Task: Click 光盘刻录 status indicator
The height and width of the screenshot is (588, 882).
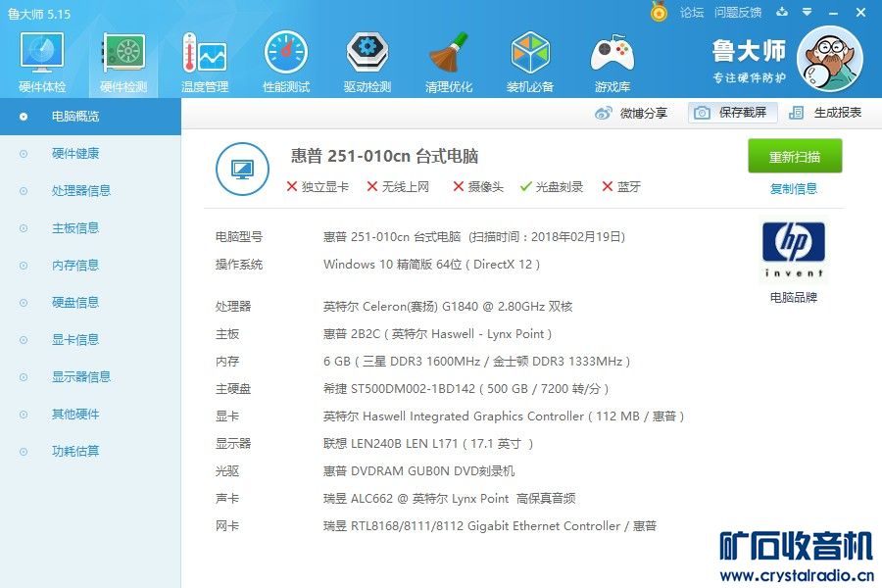Action: (552, 187)
